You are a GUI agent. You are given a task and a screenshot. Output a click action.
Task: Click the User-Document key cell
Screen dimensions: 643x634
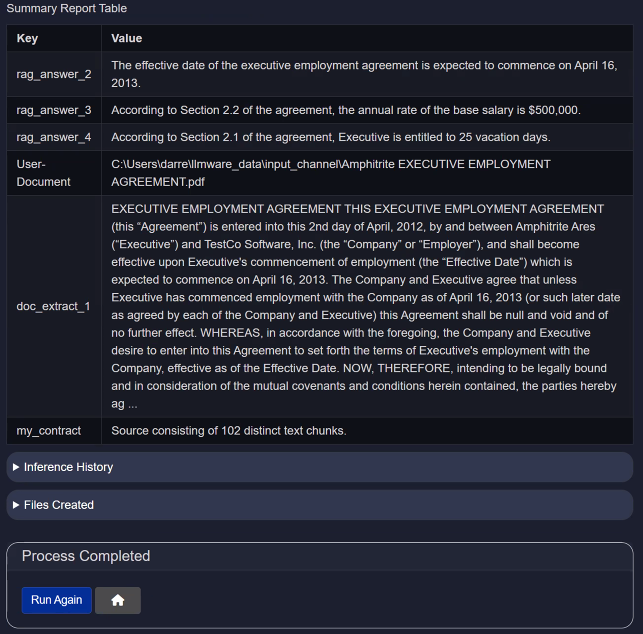(44, 173)
